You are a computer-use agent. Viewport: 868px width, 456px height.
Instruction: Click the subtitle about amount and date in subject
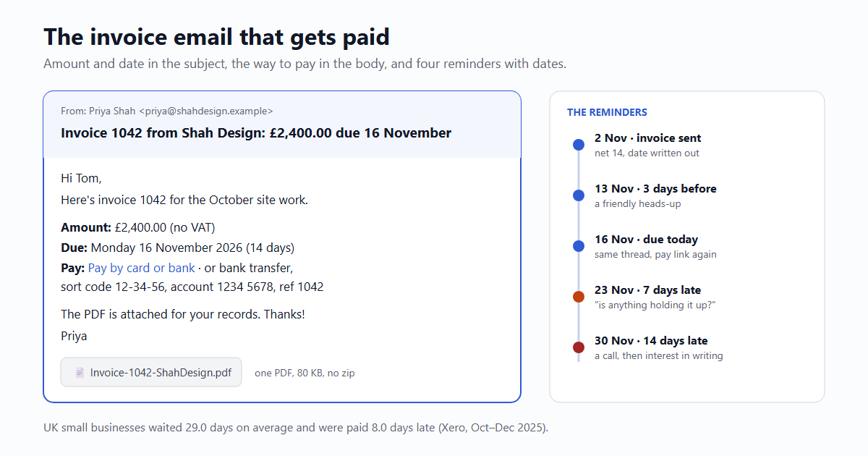coord(305,64)
